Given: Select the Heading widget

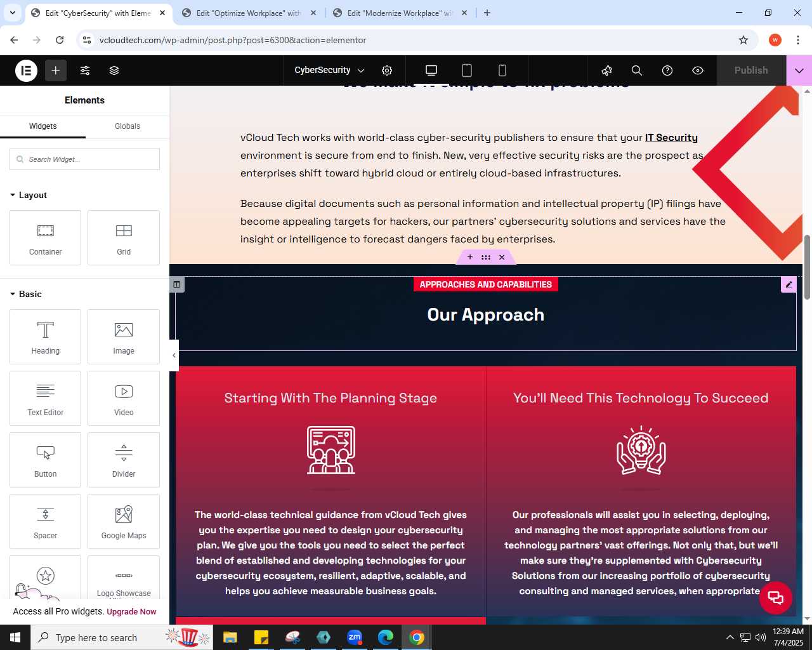Looking at the screenshot, I should [x=46, y=337].
